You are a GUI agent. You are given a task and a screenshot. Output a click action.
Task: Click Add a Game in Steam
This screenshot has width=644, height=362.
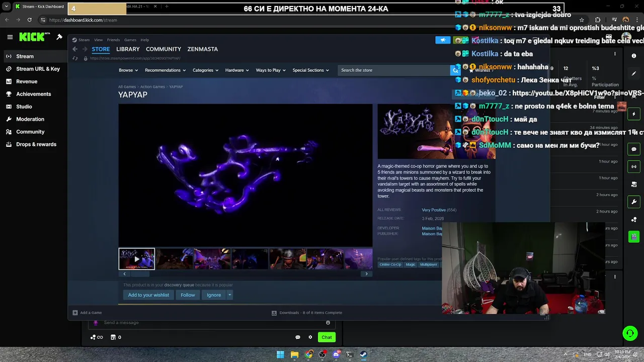click(88, 313)
